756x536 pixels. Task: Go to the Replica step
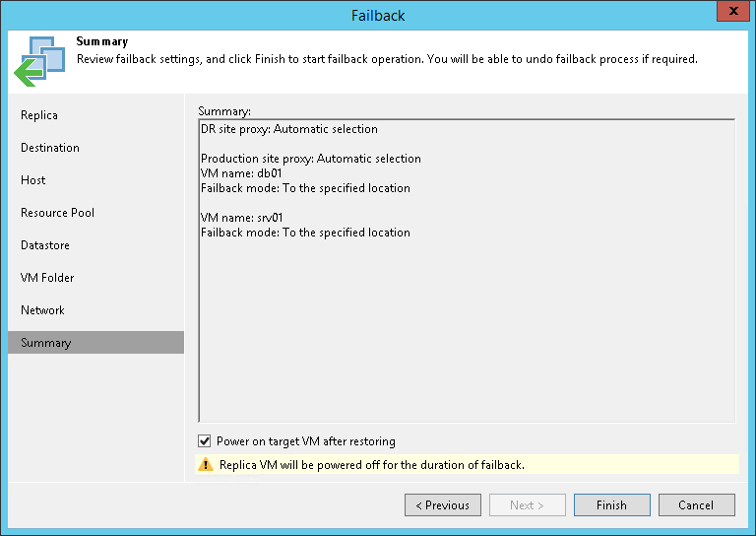(x=39, y=115)
